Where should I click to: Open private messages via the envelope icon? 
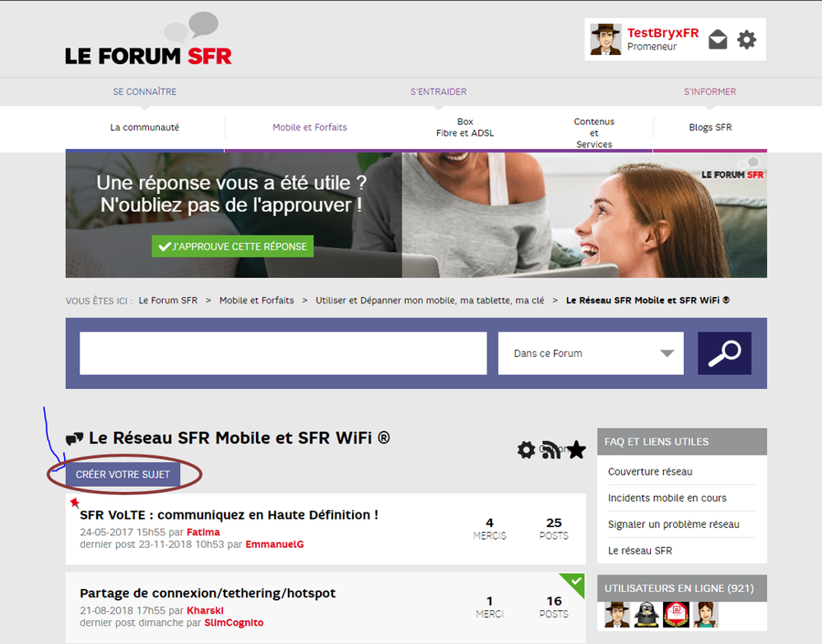click(717, 39)
